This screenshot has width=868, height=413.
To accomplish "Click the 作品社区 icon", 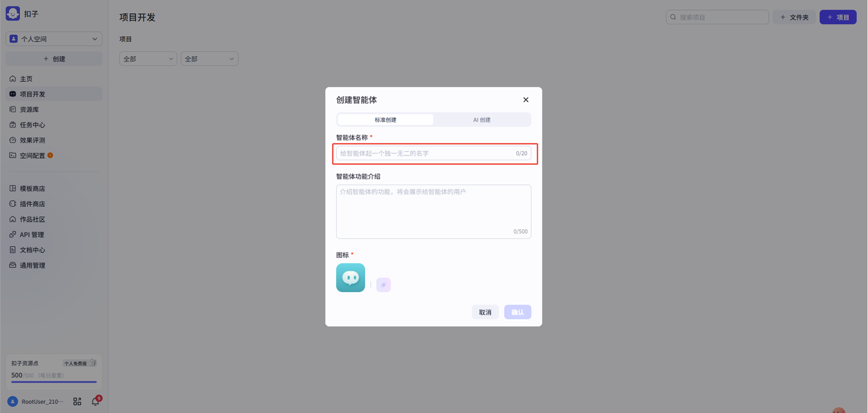I will coord(13,219).
